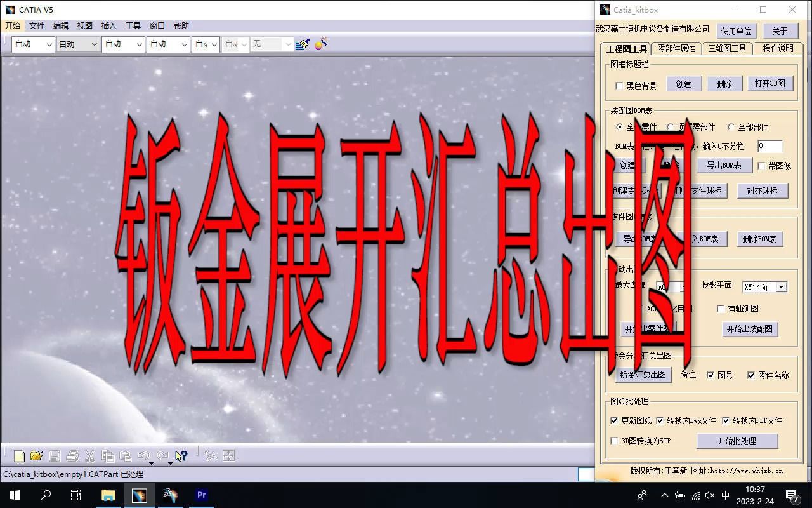
Task: Open the fourth 自动 dropdown in the toolbar
Action: pos(169,44)
